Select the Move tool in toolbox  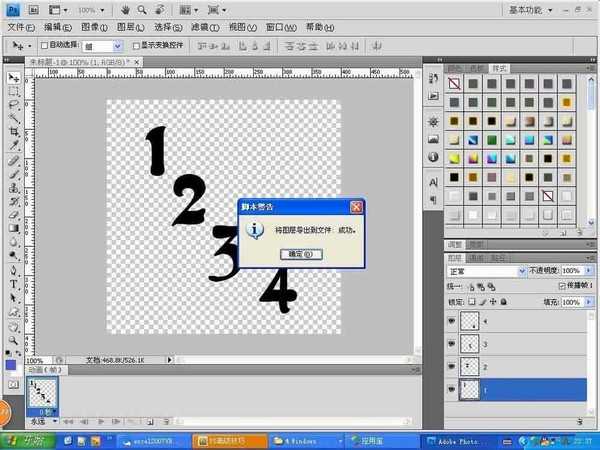coord(14,77)
